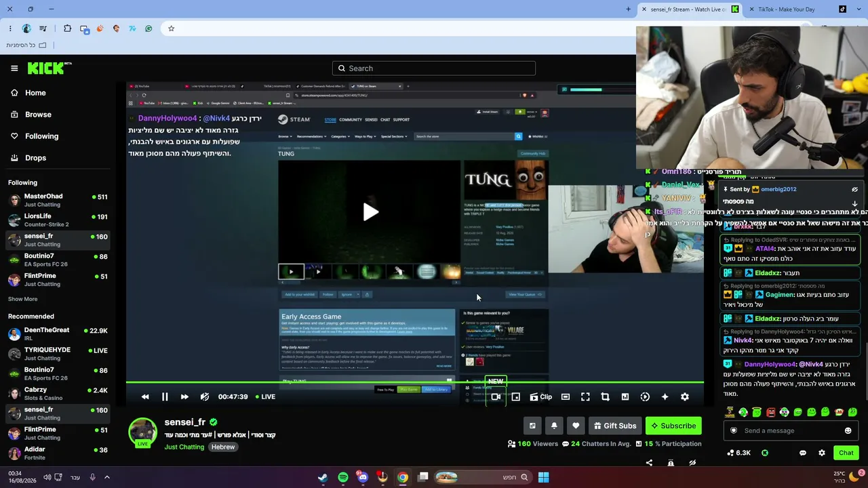Viewport: 868px width, 488px height.
Task: Go to Home in the sidebar
Action: tap(28, 93)
